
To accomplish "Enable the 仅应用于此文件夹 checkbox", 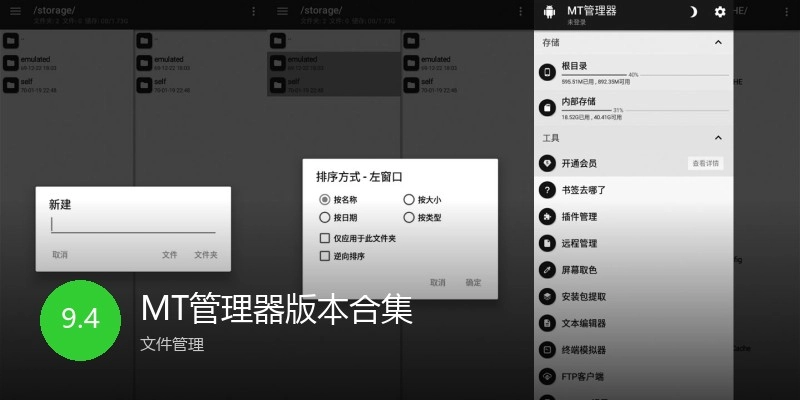I will point(324,238).
